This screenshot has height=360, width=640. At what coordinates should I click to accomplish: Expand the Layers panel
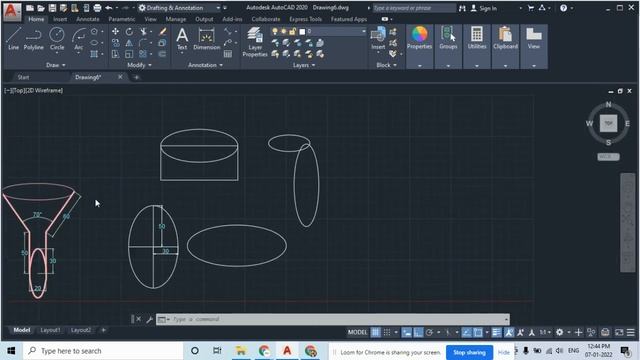pos(304,65)
